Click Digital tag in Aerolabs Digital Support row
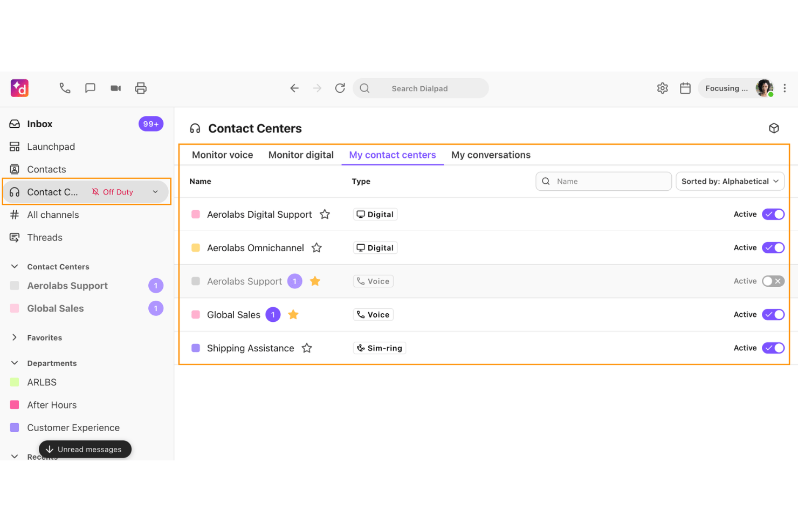Image resolution: width=798 pixels, height=532 pixels. [375, 215]
